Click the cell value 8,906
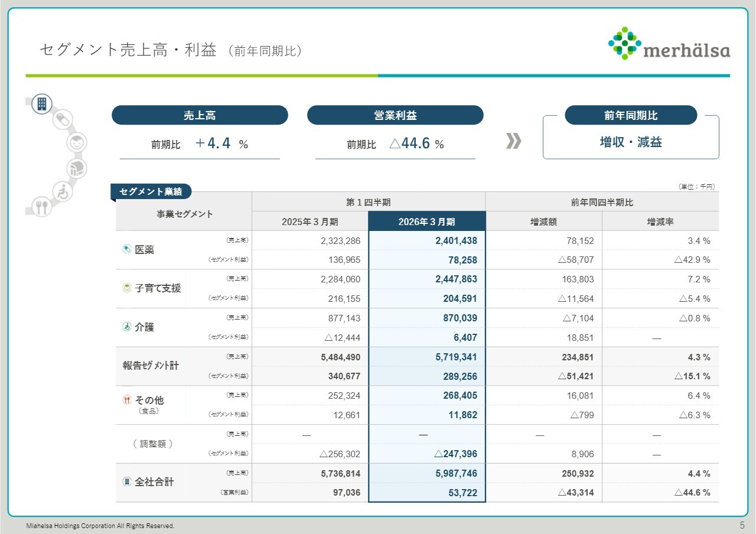Screen dimensions: 756x534 (x=582, y=454)
